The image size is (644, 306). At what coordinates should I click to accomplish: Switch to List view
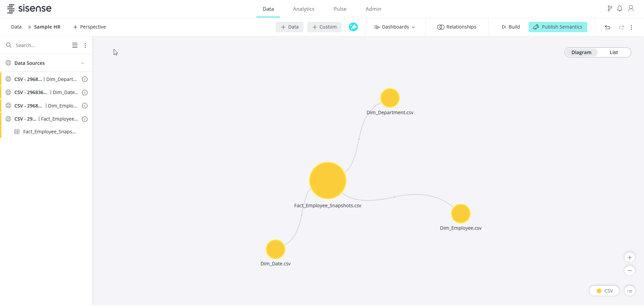613,52
